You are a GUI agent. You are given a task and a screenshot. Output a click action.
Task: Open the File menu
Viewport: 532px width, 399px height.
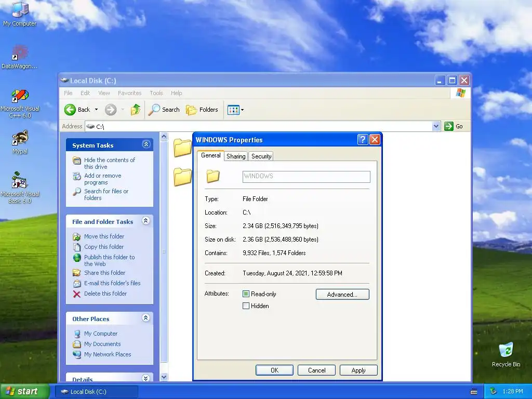click(x=68, y=93)
